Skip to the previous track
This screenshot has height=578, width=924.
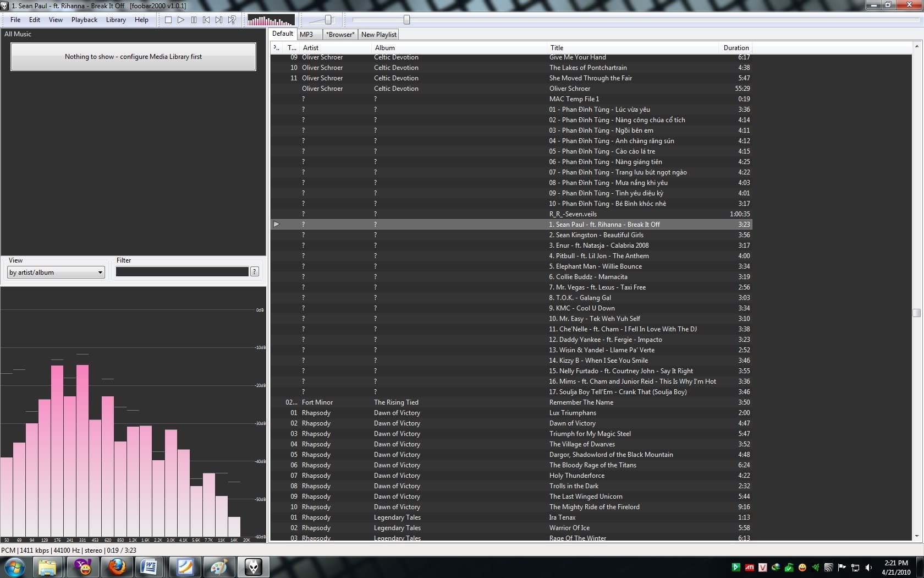206,20
